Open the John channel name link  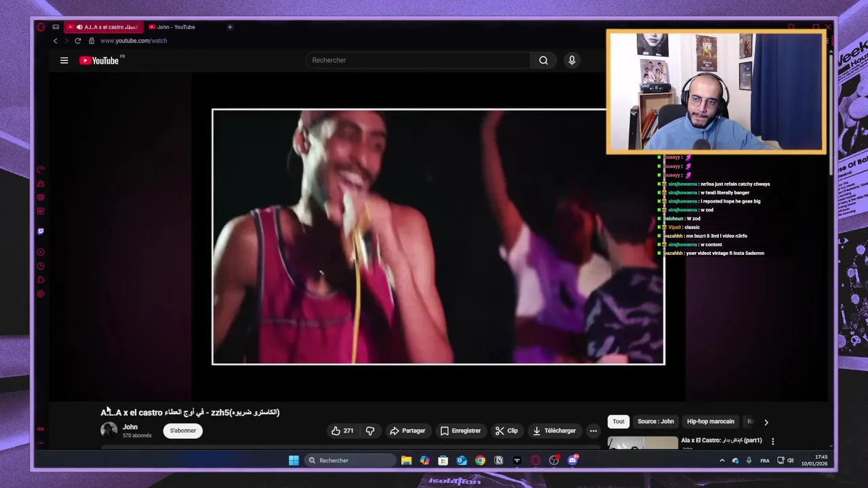[130, 427]
